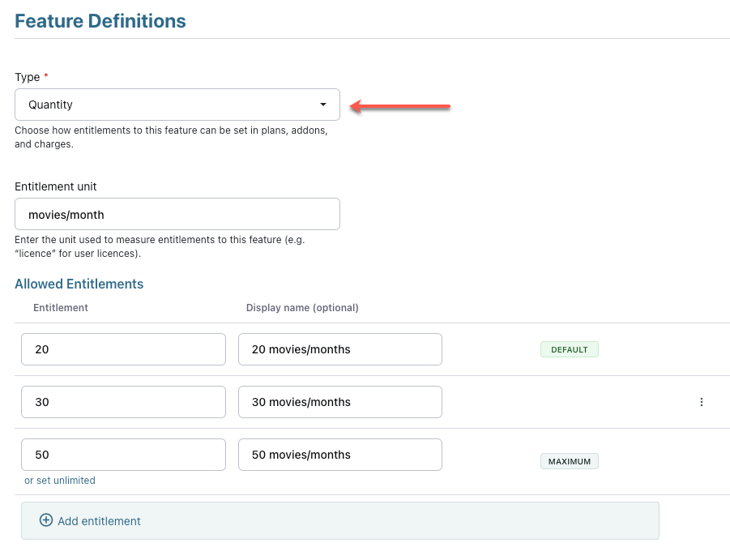The height and width of the screenshot is (560, 730).
Task: Click the 'Entitlement' column header
Action: click(61, 308)
